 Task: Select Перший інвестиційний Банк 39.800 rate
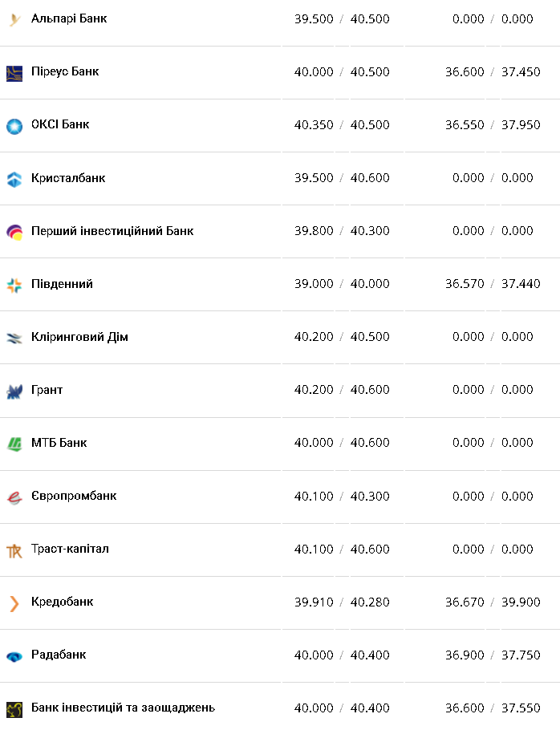click(314, 231)
